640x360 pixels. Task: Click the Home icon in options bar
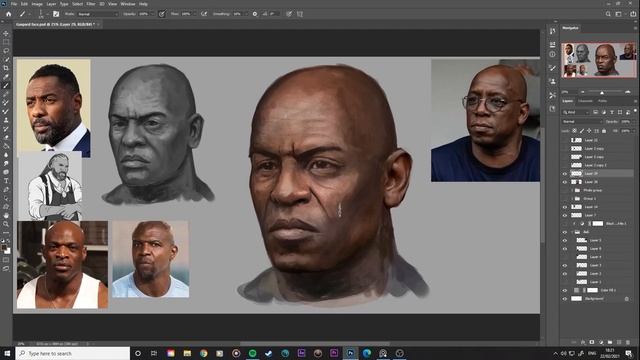(x=9, y=14)
